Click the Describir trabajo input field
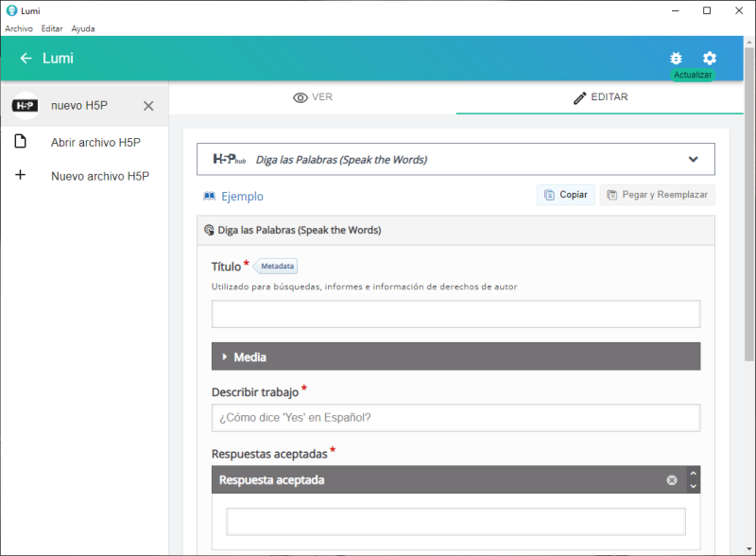The height and width of the screenshot is (556, 756). 455,418
